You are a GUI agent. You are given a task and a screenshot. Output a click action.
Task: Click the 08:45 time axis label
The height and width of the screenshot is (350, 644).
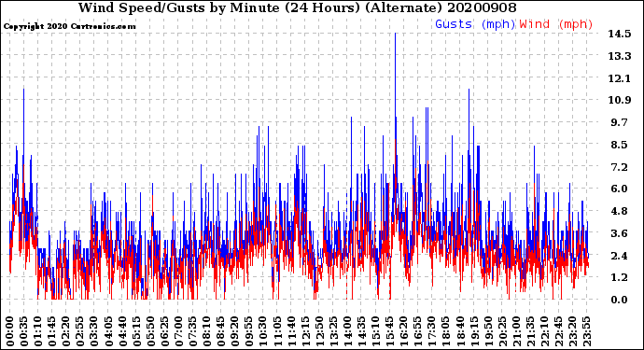220,331
